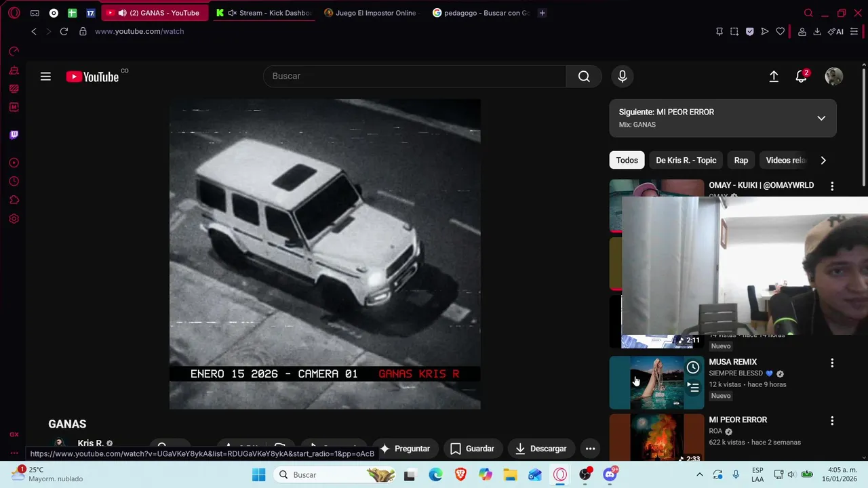Screen dimensions: 868x488
Task: Open sidebar Extensions cube icon
Action: pyautogui.click(x=14, y=200)
